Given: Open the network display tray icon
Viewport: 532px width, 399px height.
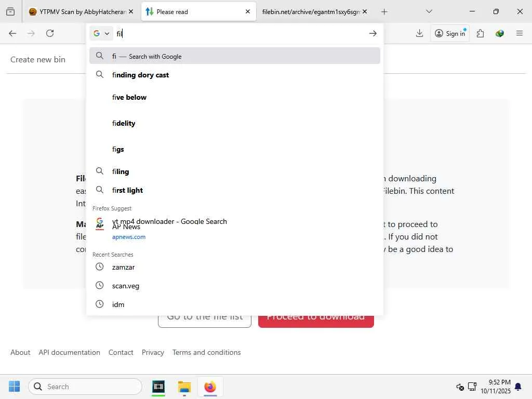Looking at the screenshot, I should [472, 387].
